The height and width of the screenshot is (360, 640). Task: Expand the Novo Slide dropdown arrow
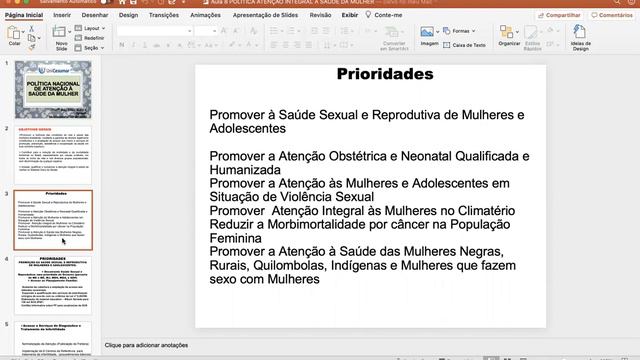tap(69, 32)
